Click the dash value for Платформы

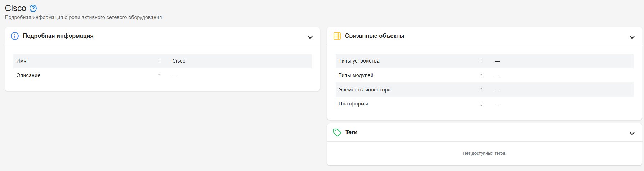point(497,104)
